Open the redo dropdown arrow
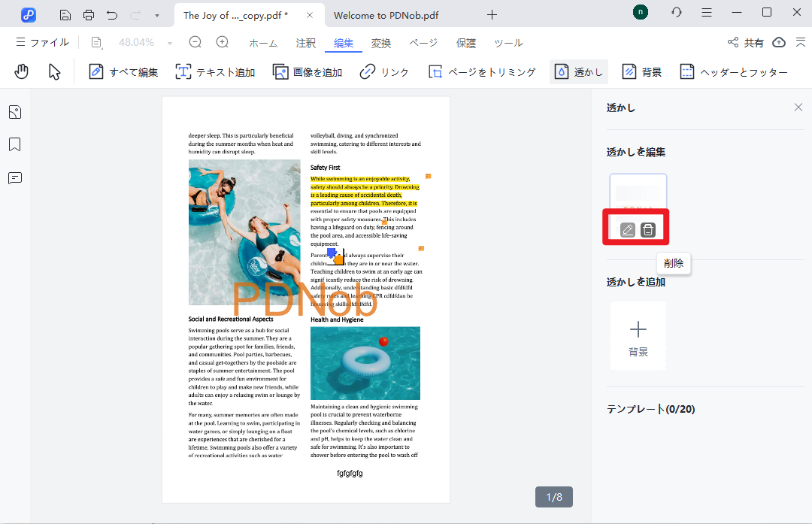The width and height of the screenshot is (812, 524). point(156,14)
